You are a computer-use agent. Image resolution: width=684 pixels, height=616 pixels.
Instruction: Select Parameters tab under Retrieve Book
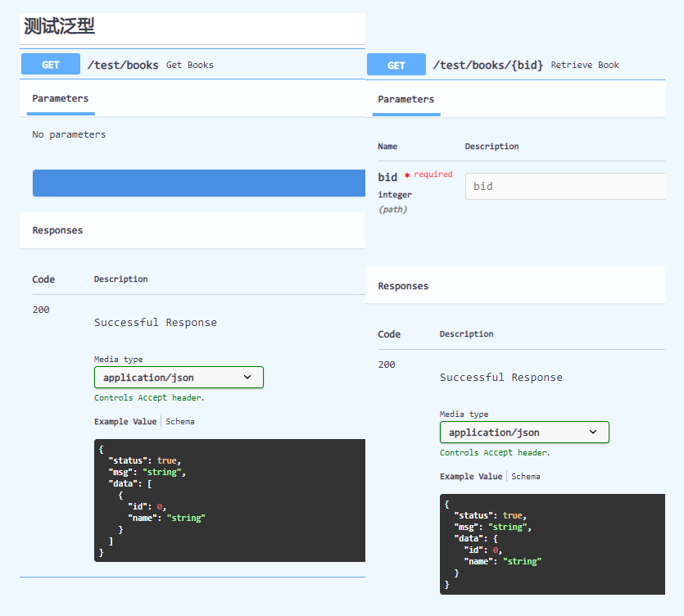pyautogui.click(x=406, y=99)
